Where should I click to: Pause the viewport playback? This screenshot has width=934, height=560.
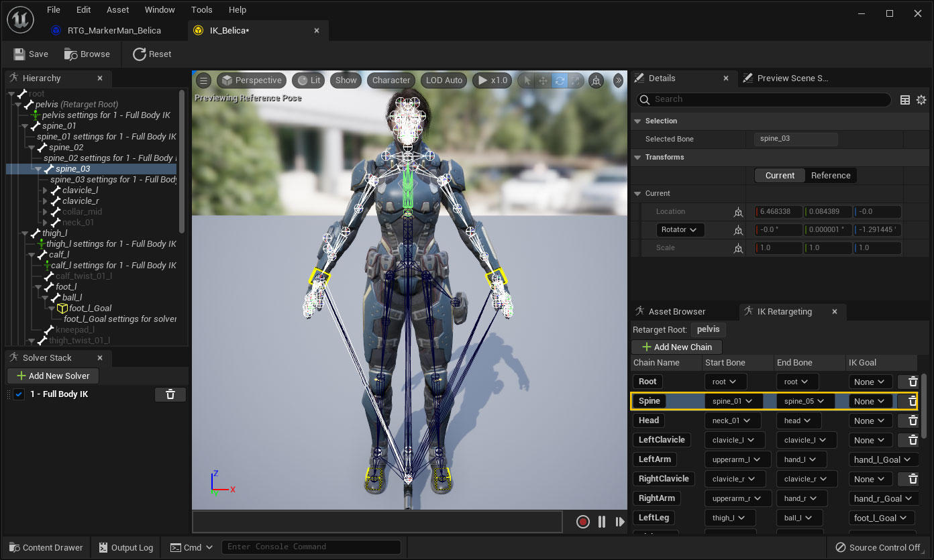tap(602, 522)
